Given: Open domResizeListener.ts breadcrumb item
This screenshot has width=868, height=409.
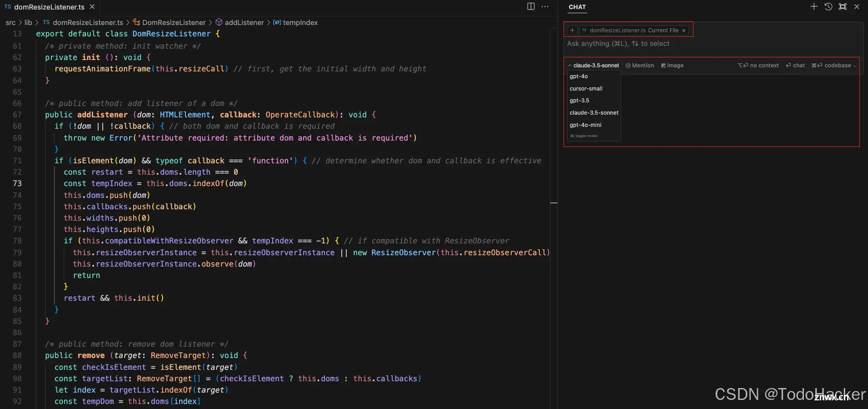Looking at the screenshot, I should click(88, 23).
